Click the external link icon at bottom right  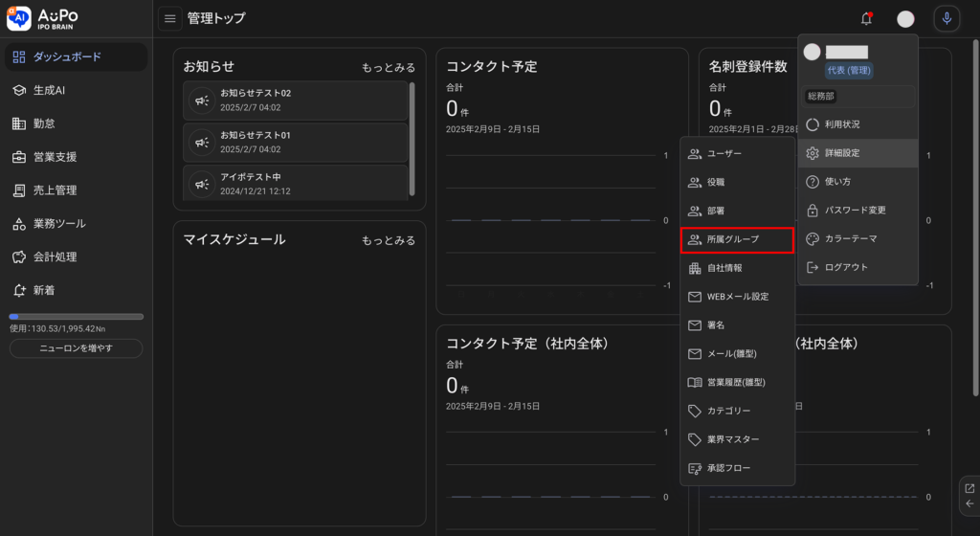click(969, 488)
